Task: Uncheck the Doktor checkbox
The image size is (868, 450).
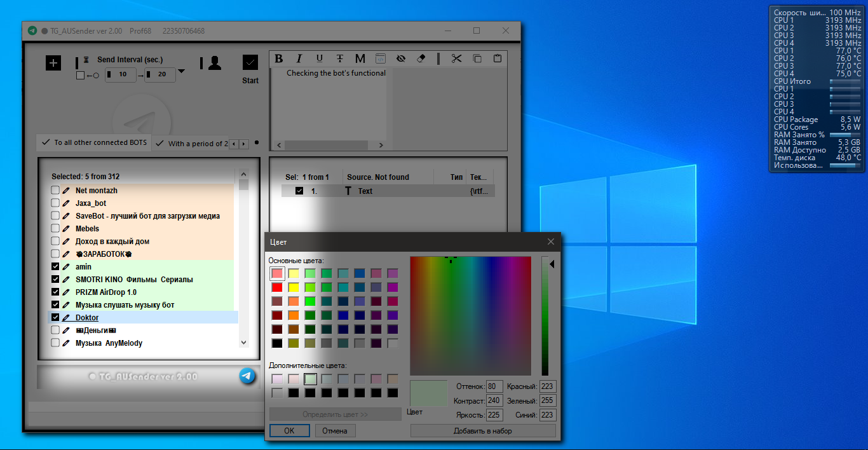Action: pos(55,318)
